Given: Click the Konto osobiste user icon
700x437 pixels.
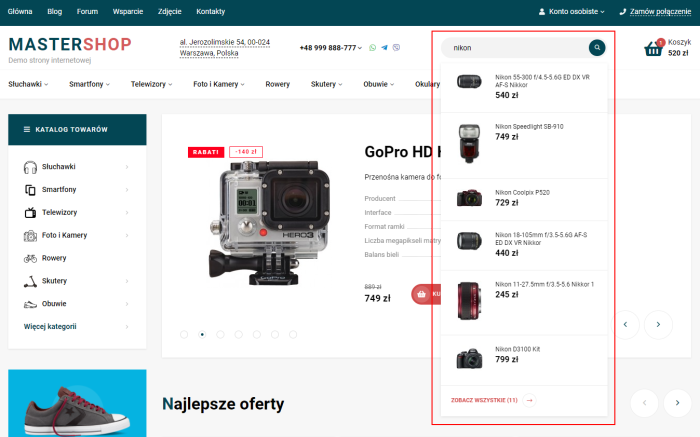Looking at the screenshot, I should click(542, 12).
